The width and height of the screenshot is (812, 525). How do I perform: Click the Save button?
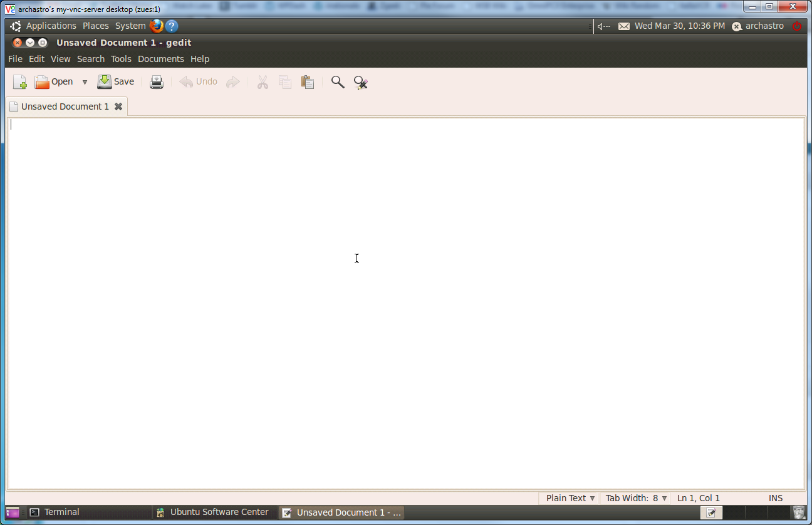(x=116, y=81)
